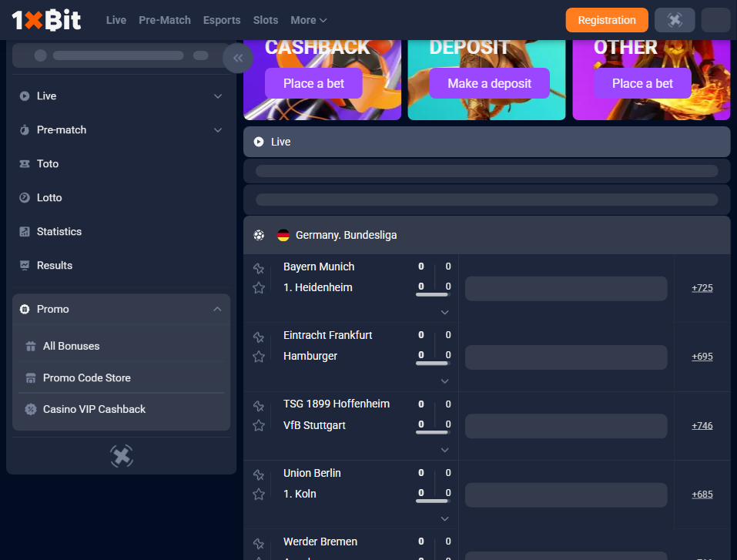Image resolution: width=737 pixels, height=560 pixels.
Task: Open Esports in top navigation
Action: click(222, 20)
